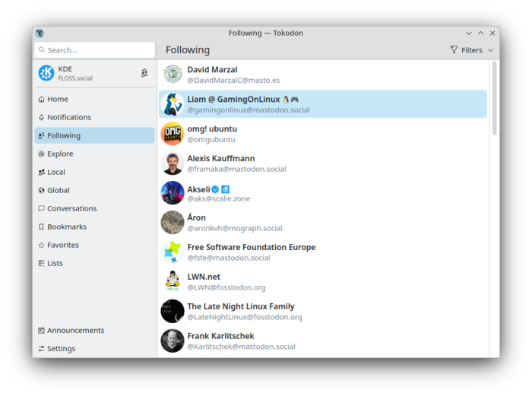Click the Favorites star icon
532x396 pixels.
point(41,245)
